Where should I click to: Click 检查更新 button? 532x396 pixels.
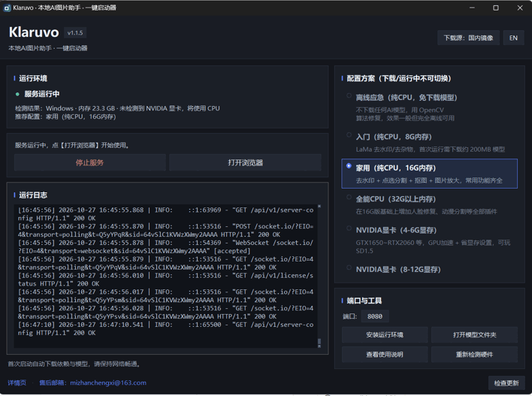click(x=506, y=383)
